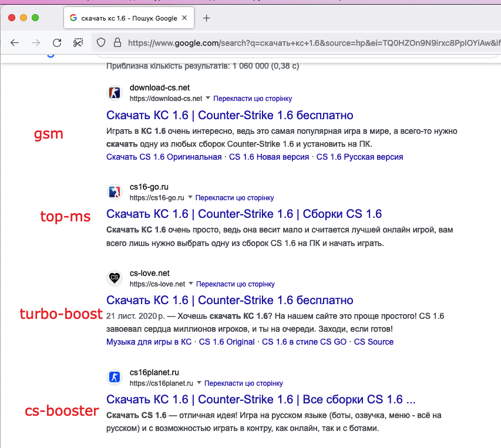This screenshot has height=448, width=501.
Task: Expand options arrow next to https://download-cs.net
Action: [208, 97]
